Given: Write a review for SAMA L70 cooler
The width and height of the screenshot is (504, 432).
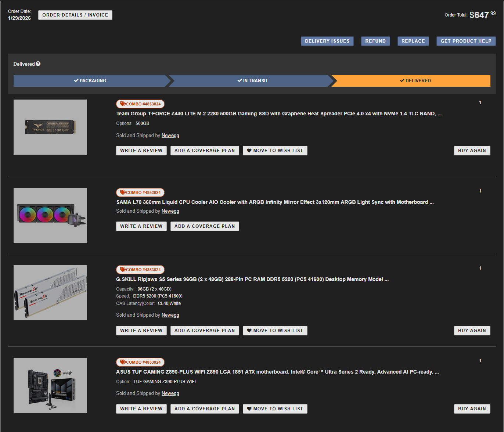Looking at the screenshot, I should coord(141,226).
